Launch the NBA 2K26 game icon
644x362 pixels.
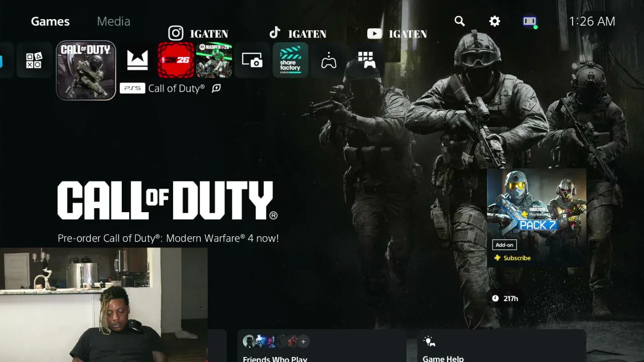[x=176, y=60]
